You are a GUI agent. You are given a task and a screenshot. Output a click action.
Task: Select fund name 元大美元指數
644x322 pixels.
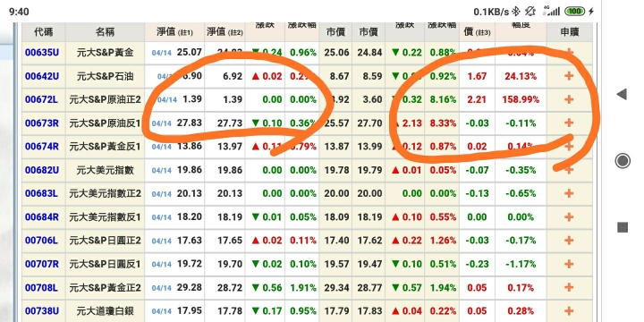(106, 170)
